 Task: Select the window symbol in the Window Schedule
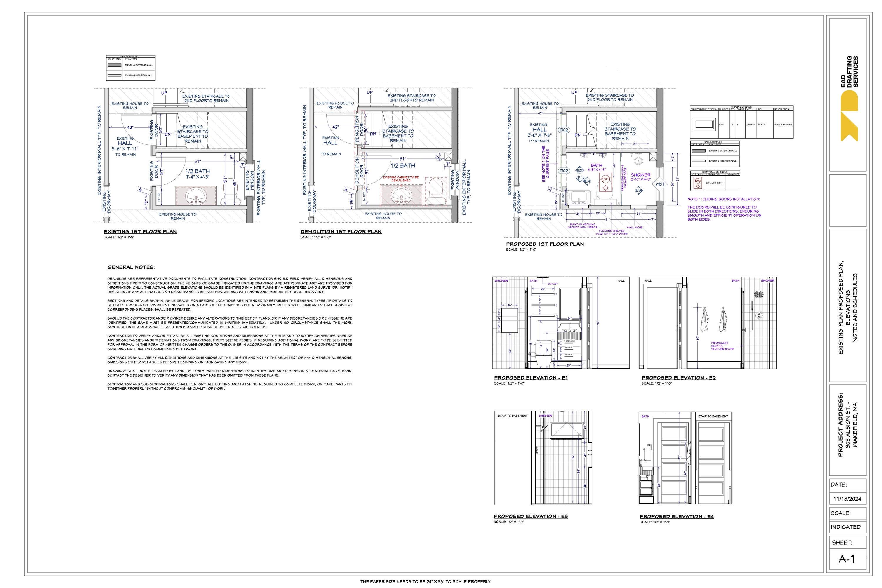[704, 124]
